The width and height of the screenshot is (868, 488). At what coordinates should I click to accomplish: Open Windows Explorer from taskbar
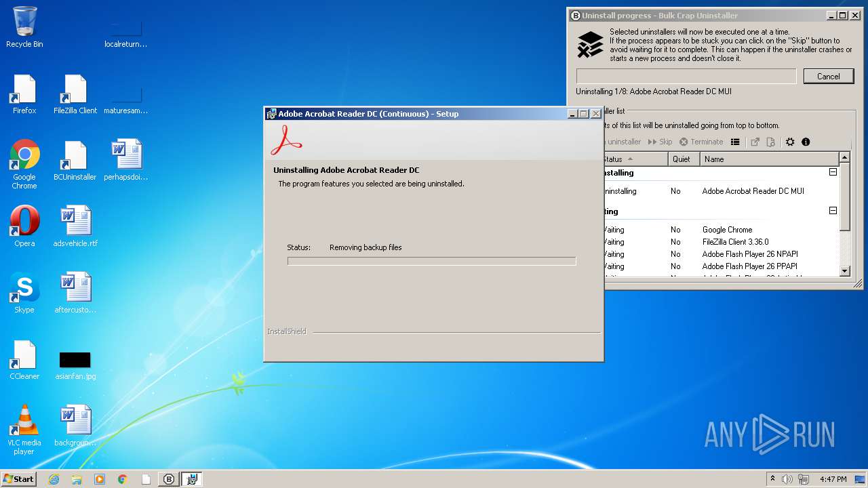coord(77,479)
